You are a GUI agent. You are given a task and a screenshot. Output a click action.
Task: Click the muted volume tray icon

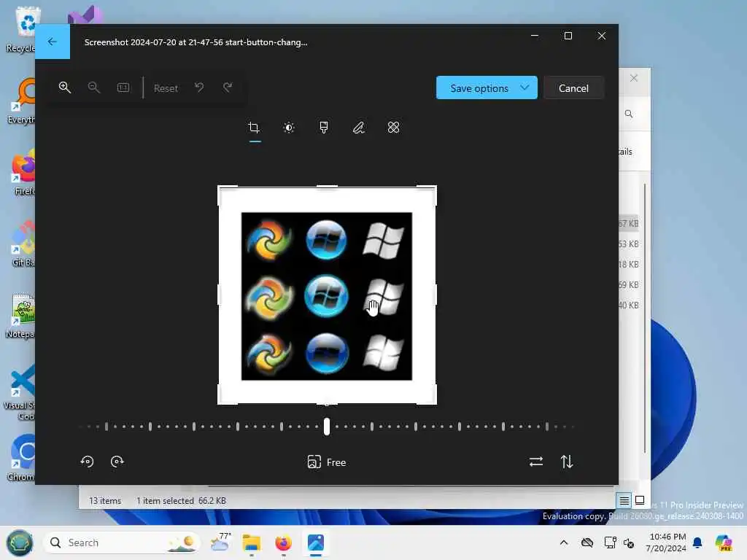[629, 542]
